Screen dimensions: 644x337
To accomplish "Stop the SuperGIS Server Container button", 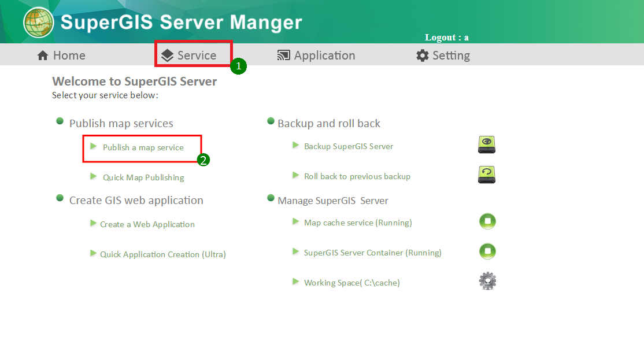I will (487, 251).
